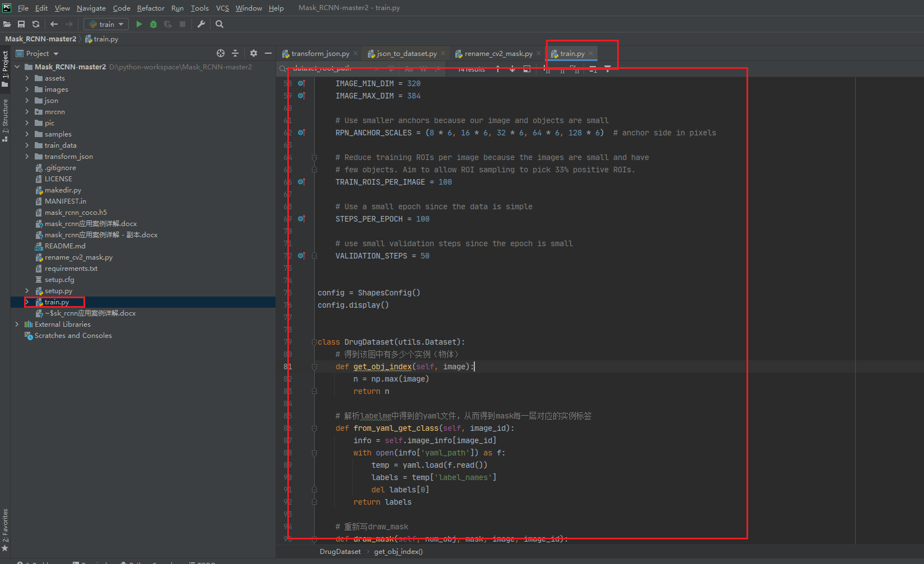This screenshot has width=924, height=564.
Task: Open Settings via the wrench icon
Action: point(201,24)
